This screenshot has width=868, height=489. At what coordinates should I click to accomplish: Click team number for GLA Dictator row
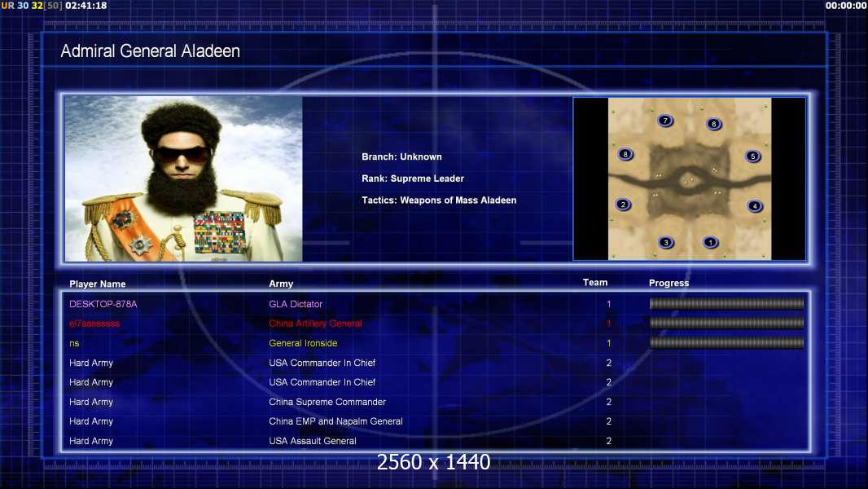click(x=608, y=304)
